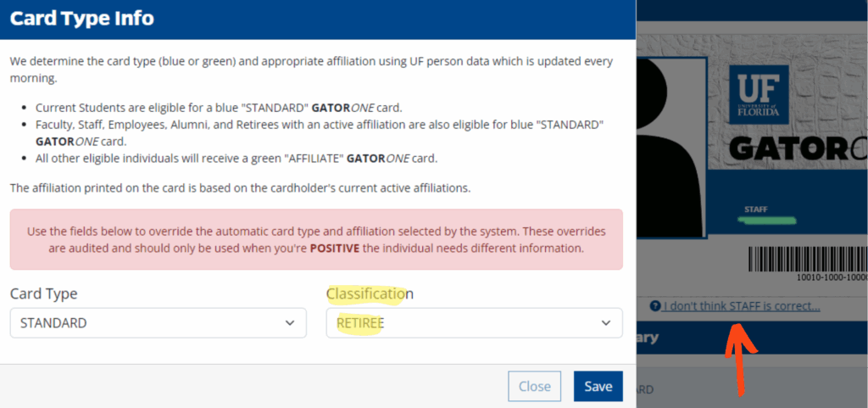Screen dimensions: 868x408
Task: Click the Classification dropdown chevron arrow
Action: coord(605,322)
